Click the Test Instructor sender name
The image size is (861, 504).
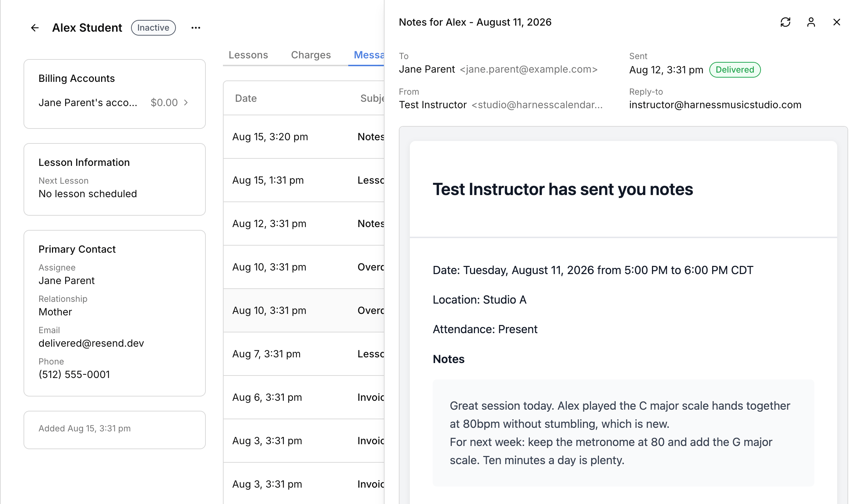[433, 105]
